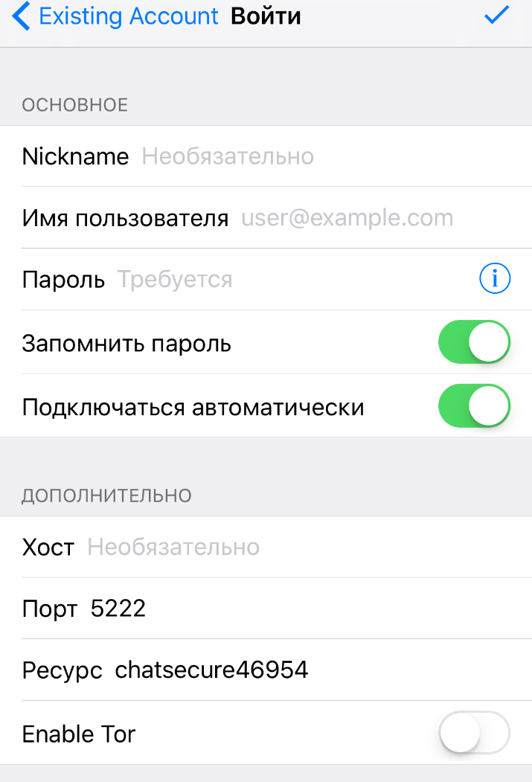Tap the checkmark icon to confirm login
The image size is (532, 782).
(496, 15)
